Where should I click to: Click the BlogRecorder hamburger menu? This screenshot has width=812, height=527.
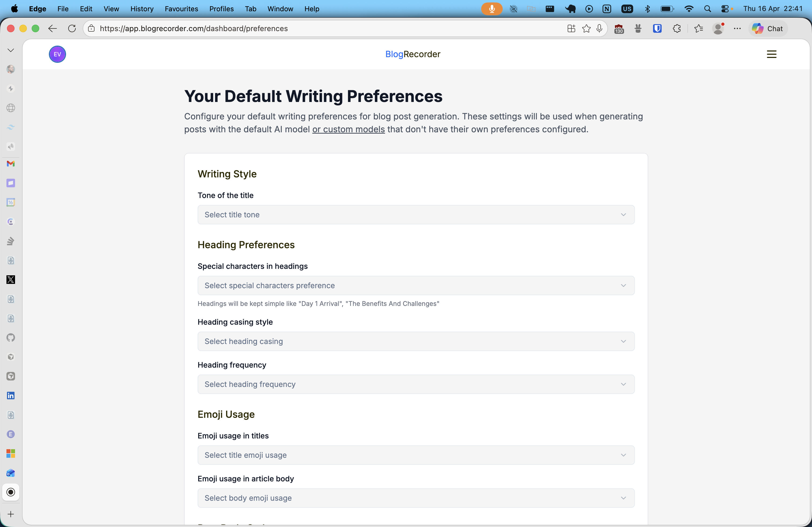(772, 54)
